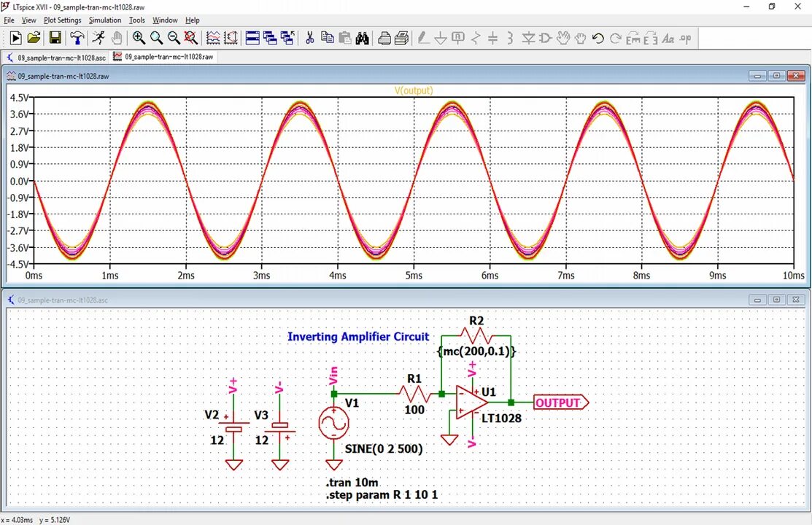Select the Move hand tool
The image size is (812, 525).
click(x=563, y=38)
